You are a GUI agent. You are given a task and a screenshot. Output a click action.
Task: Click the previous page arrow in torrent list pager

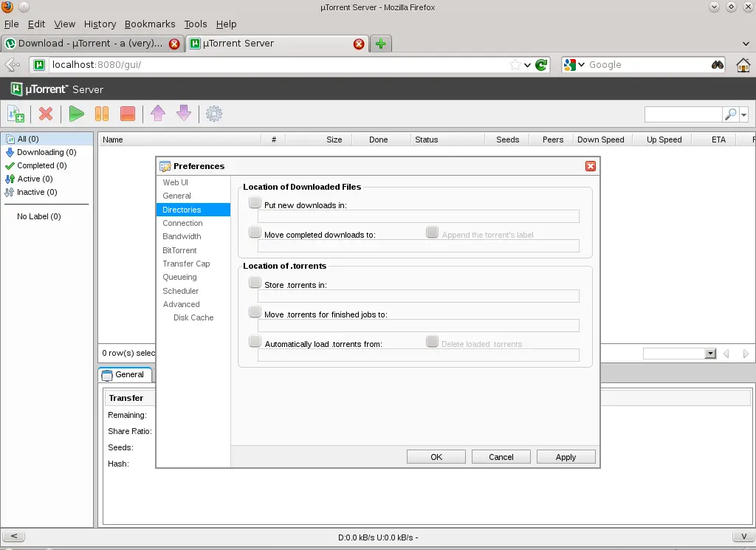click(726, 354)
